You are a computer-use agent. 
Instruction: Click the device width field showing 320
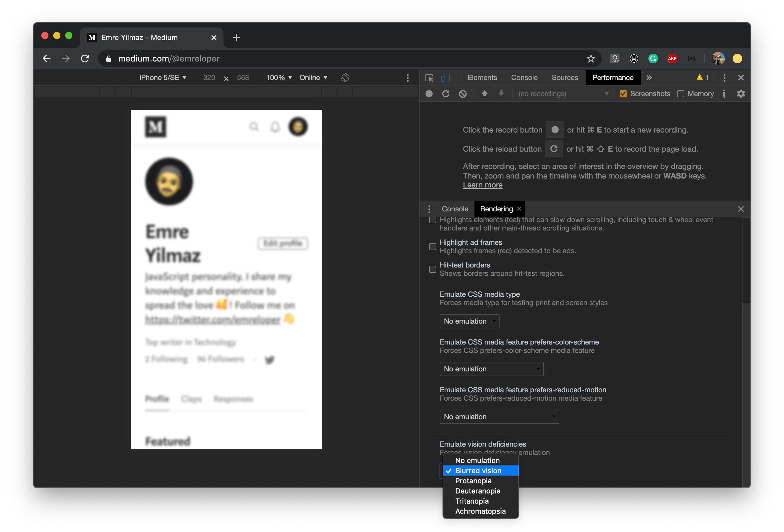209,78
